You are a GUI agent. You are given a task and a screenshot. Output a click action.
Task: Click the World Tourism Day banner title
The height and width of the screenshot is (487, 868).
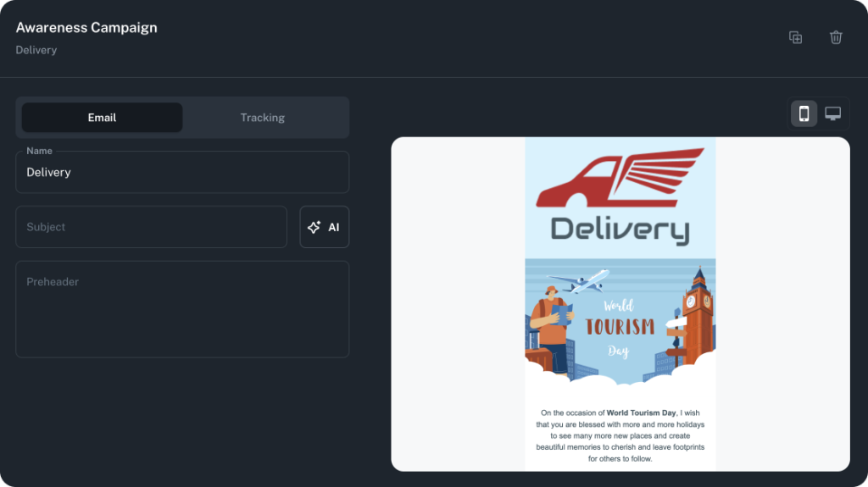click(620, 327)
